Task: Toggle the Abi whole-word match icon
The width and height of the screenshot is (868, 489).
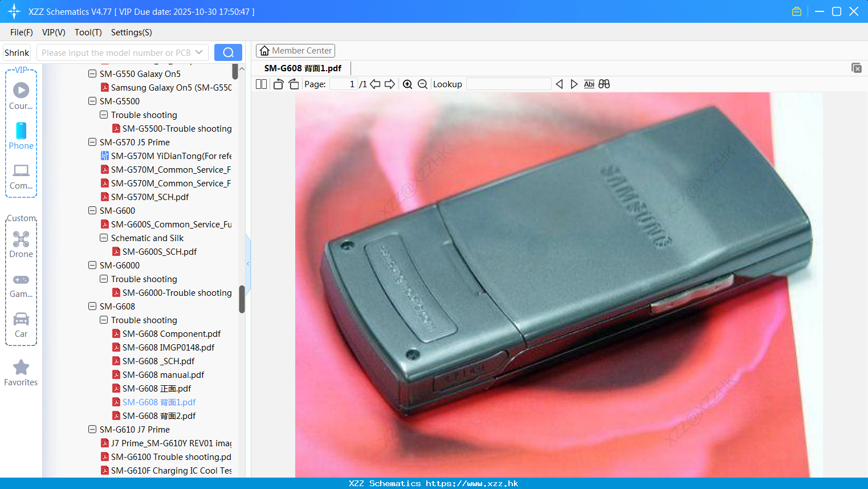Action: tap(589, 84)
